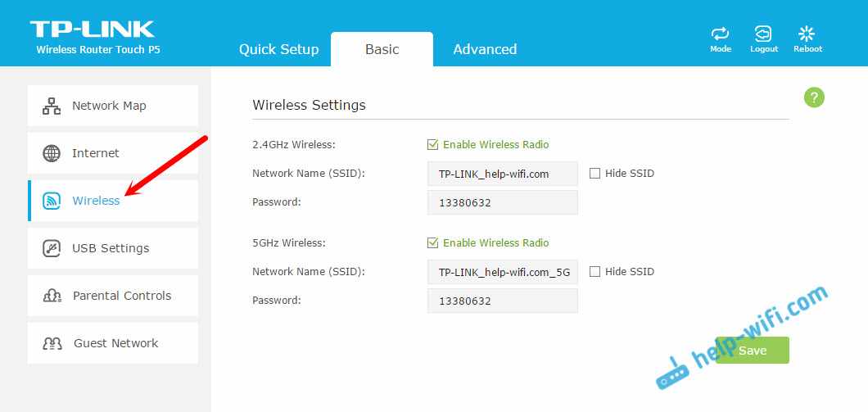The height and width of the screenshot is (412, 868).
Task: Open help via green question mark
Action: 813,98
